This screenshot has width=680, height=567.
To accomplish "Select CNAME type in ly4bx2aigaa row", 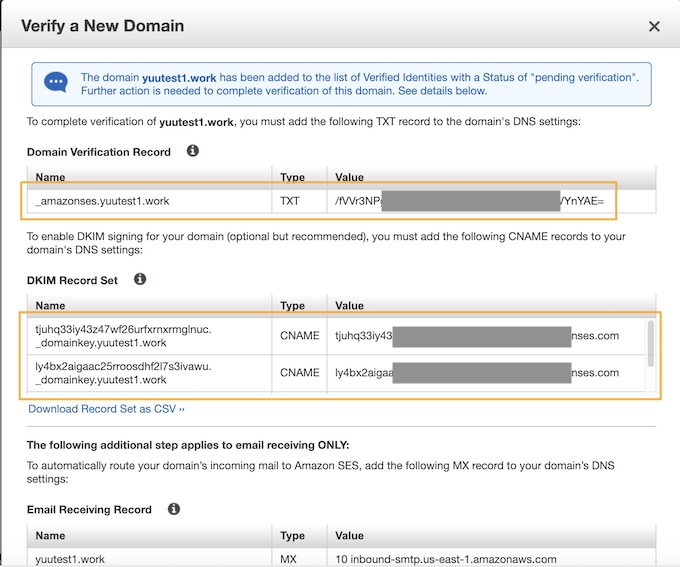I will pos(300,373).
